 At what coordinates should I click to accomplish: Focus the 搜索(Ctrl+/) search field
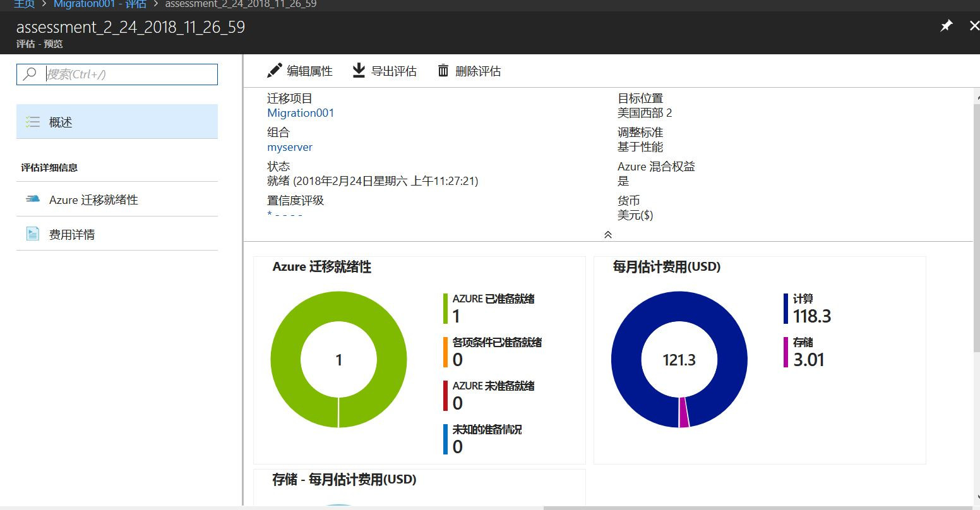click(x=117, y=74)
